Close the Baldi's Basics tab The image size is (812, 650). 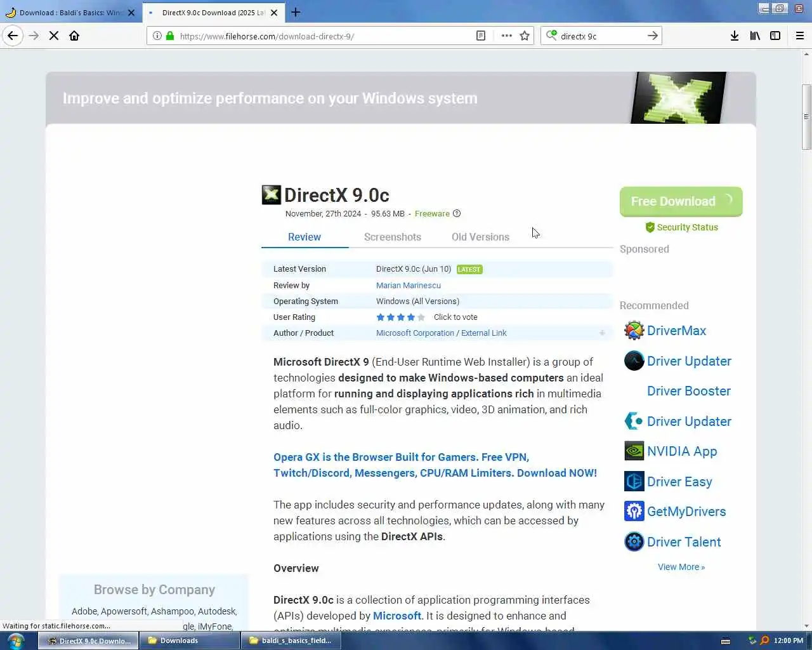pos(131,12)
